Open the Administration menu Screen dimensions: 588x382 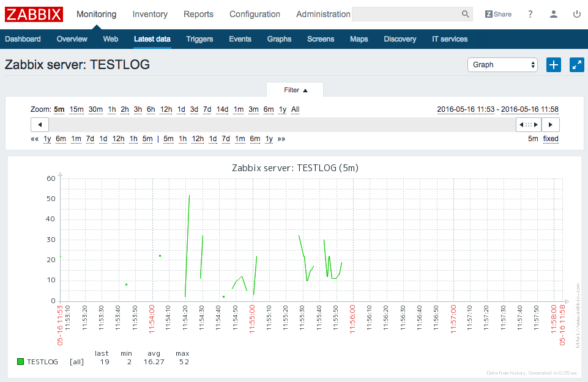pyautogui.click(x=323, y=14)
